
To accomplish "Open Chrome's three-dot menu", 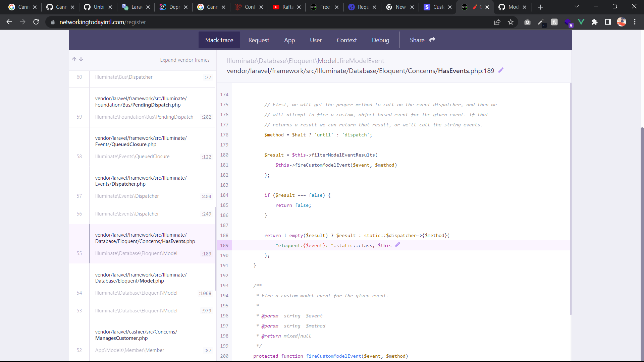I will [x=635, y=22].
